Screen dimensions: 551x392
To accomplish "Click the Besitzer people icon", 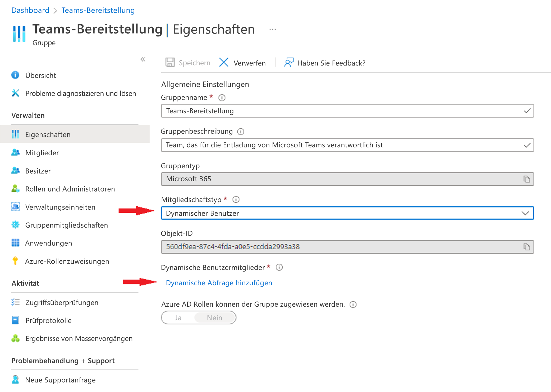I will [15, 171].
